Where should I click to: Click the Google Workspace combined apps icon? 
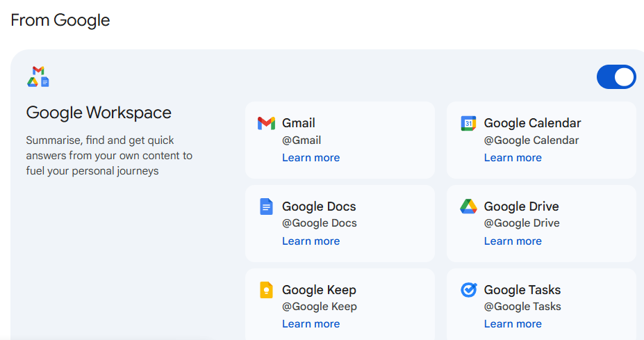click(38, 76)
